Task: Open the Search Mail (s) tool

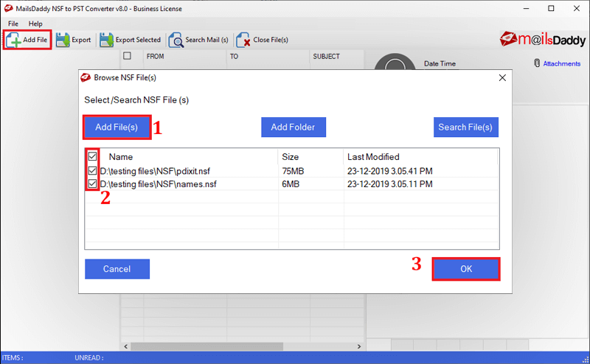Action: (x=198, y=40)
